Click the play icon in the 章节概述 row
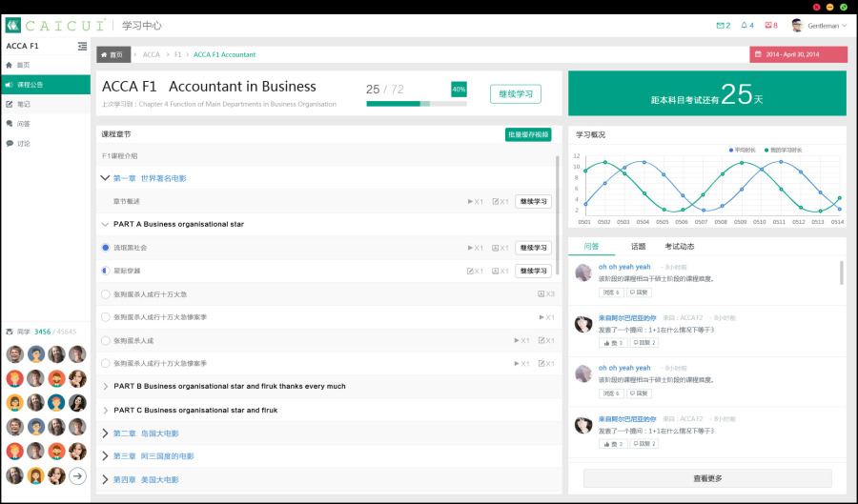858x504 pixels. [471, 202]
